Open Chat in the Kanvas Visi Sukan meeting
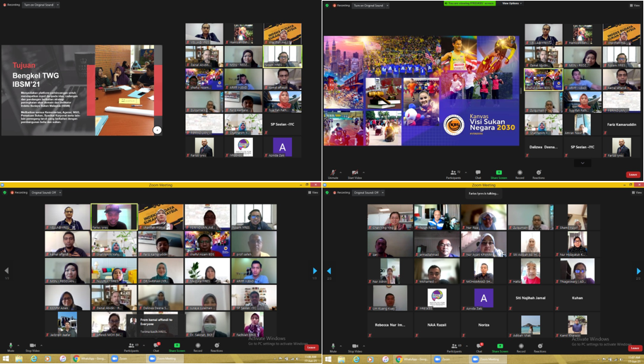The image size is (644, 364). tap(478, 172)
